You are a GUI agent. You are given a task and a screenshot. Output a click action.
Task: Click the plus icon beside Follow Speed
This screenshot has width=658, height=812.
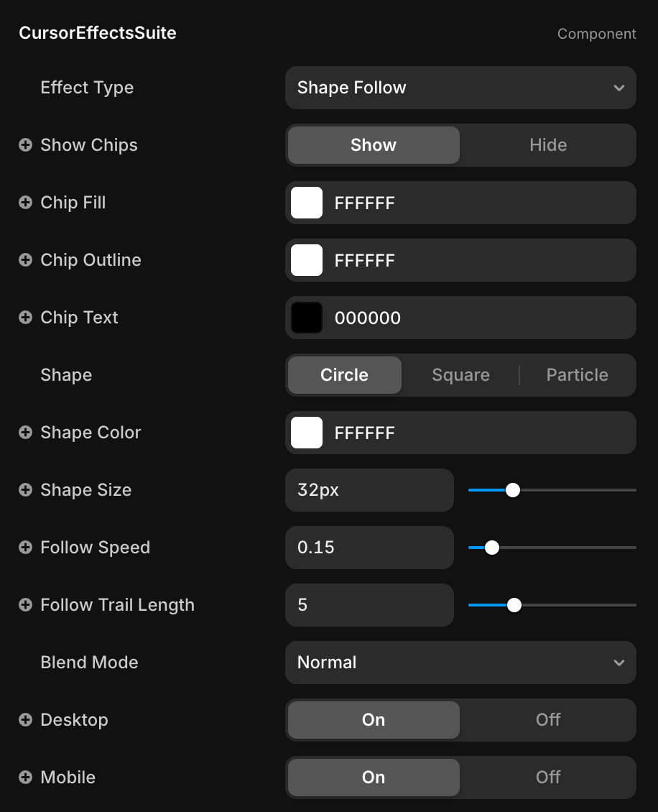[26, 548]
